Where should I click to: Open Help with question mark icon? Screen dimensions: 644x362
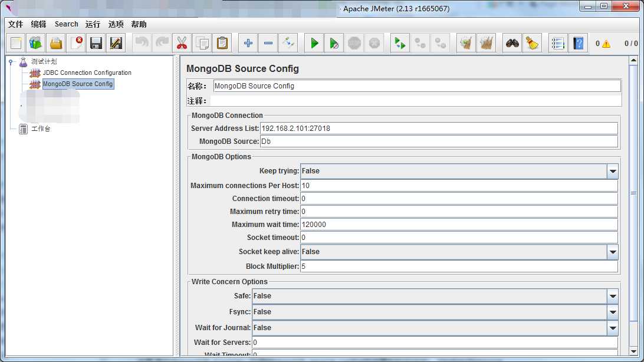[x=579, y=43]
